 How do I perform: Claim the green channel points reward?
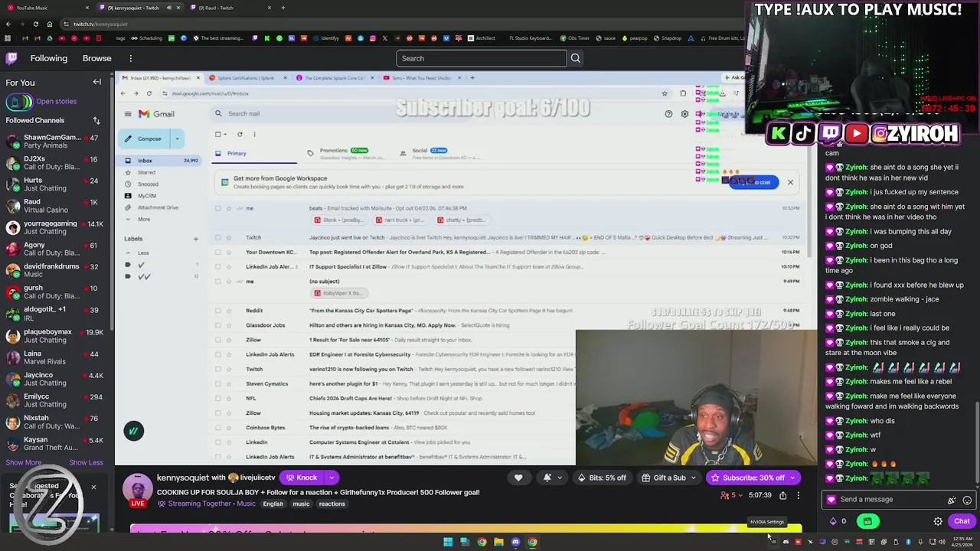click(x=867, y=521)
